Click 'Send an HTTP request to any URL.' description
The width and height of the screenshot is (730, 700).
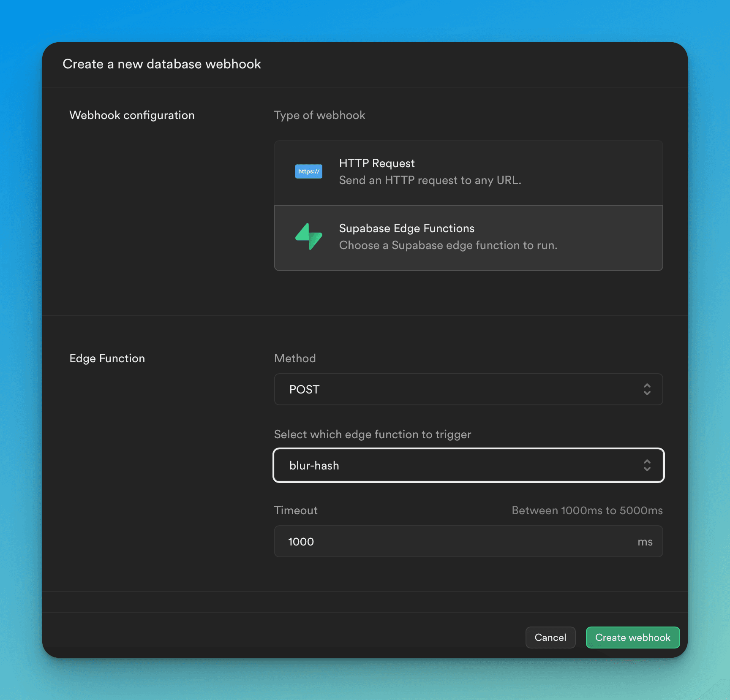point(430,180)
